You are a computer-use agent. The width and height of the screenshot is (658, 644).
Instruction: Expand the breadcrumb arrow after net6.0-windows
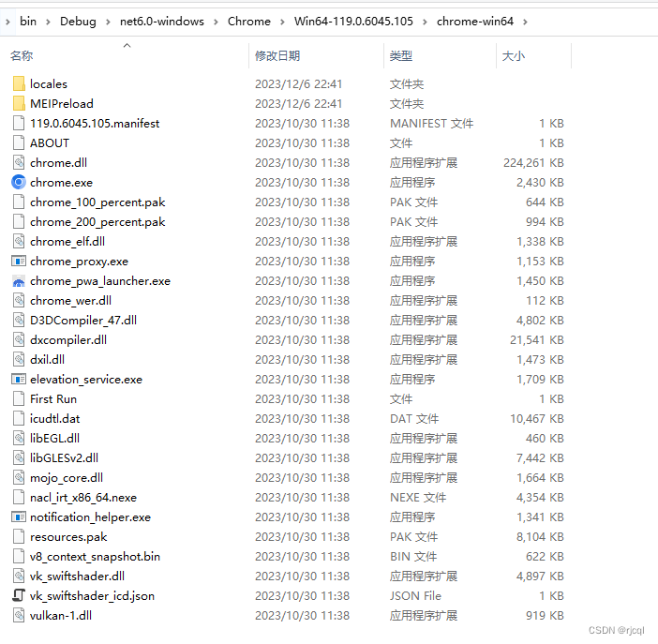coord(217,22)
